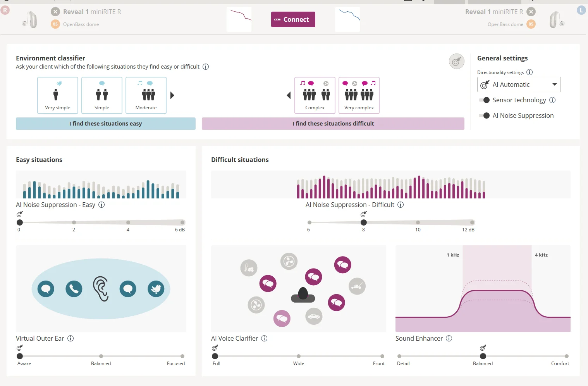Show Virtual Outer Ear info

[70, 338]
